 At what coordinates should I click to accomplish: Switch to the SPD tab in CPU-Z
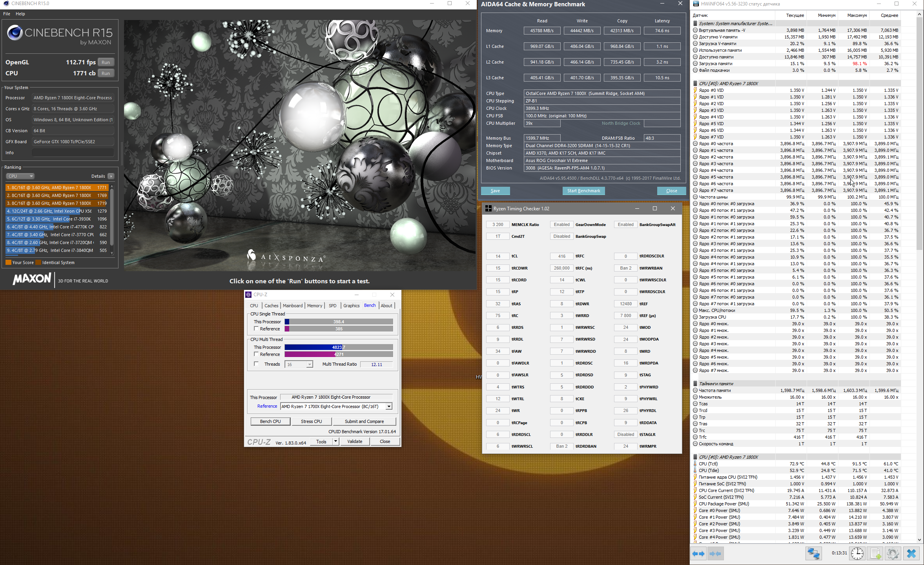(x=332, y=306)
